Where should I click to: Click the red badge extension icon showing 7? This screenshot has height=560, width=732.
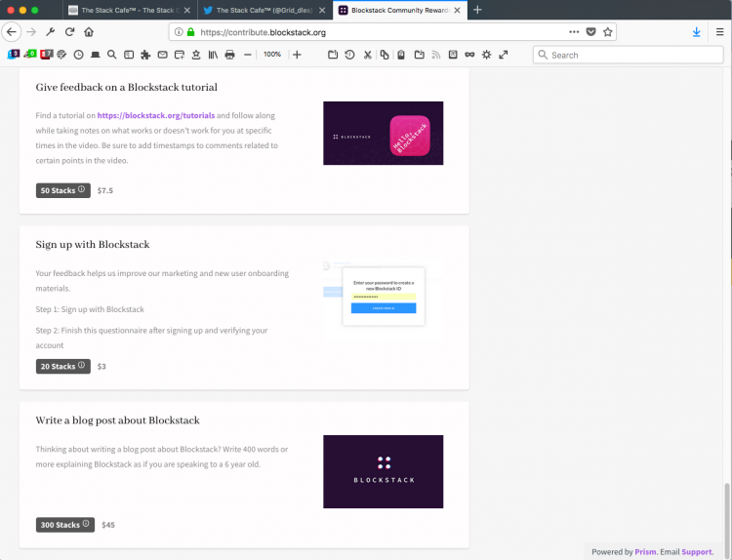click(47, 54)
